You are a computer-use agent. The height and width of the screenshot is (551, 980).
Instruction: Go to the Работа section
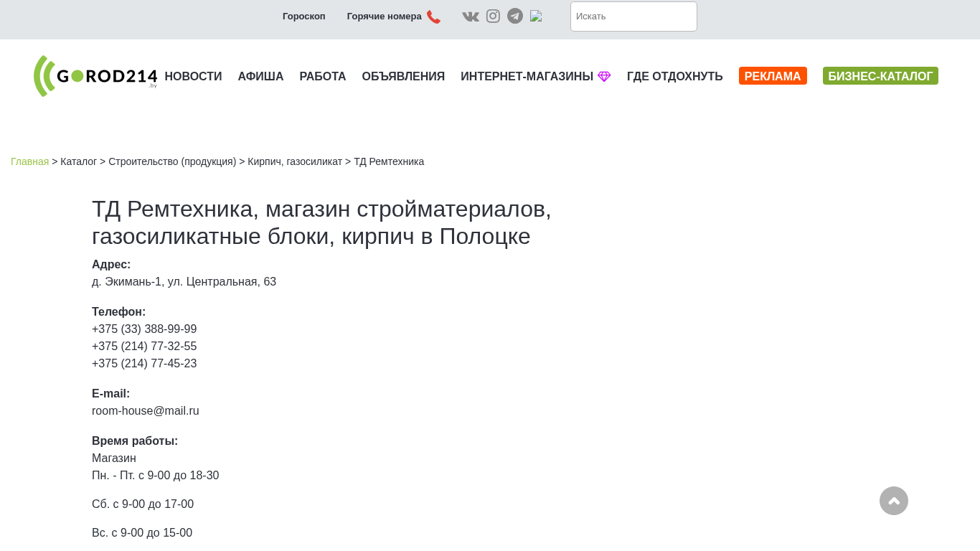[323, 76]
